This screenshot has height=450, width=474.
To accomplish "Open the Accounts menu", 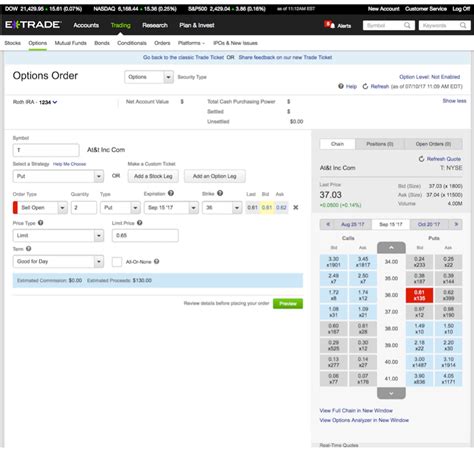I will point(86,25).
